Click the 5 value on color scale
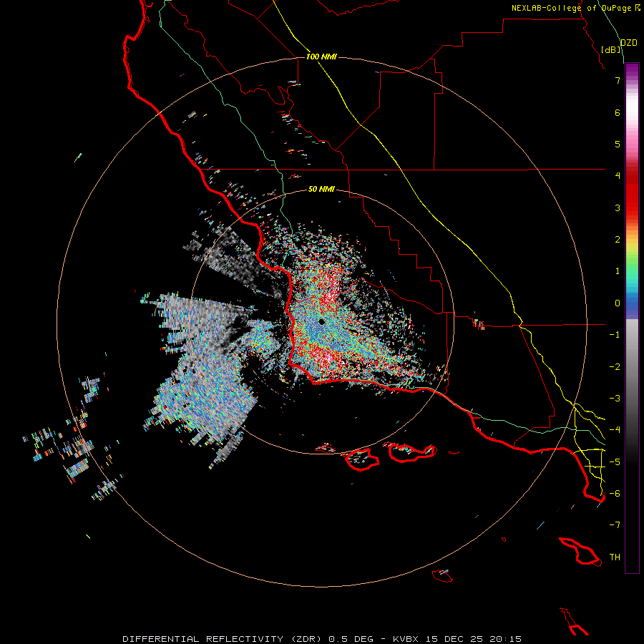644x644 pixels. pos(618,144)
